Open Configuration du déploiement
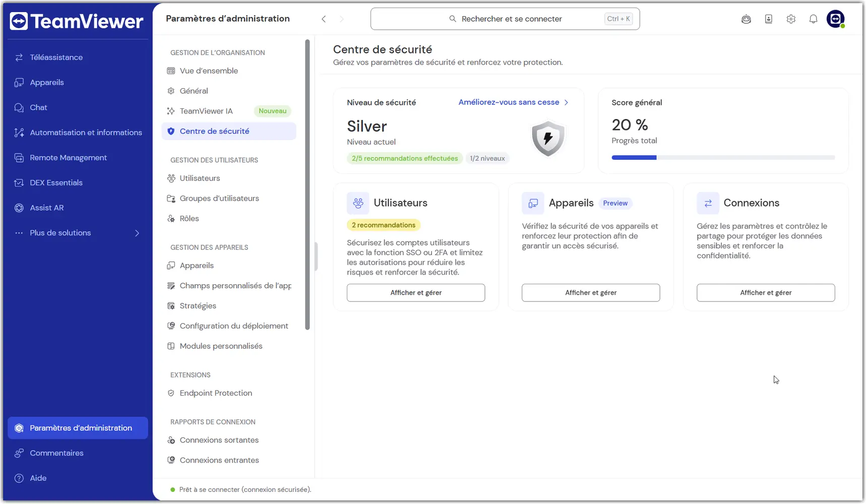The width and height of the screenshot is (866, 504). click(229, 326)
